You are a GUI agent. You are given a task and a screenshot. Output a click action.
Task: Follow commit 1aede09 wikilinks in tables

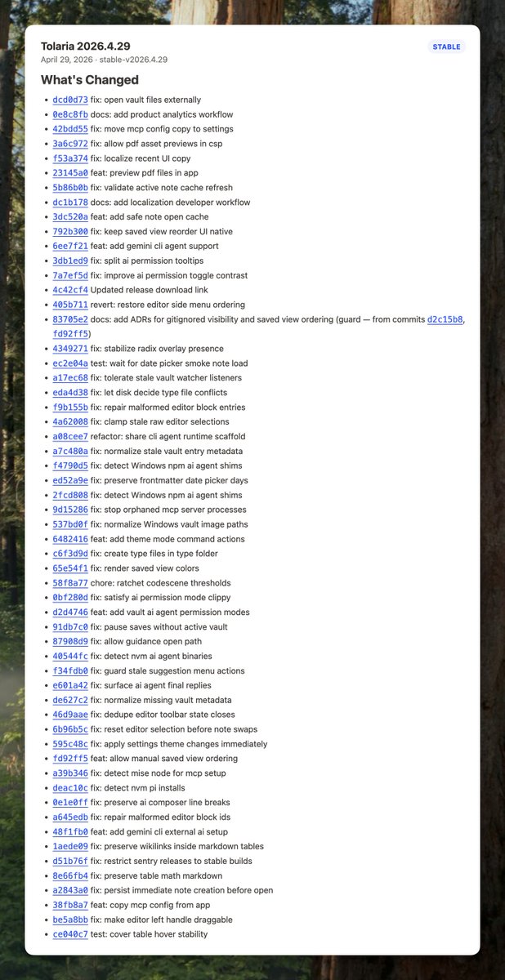70,847
